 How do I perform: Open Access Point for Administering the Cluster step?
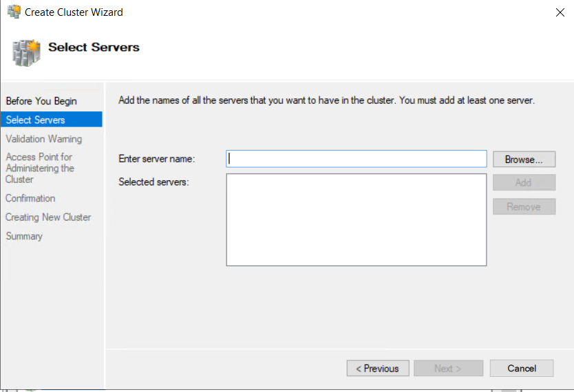[x=40, y=168]
